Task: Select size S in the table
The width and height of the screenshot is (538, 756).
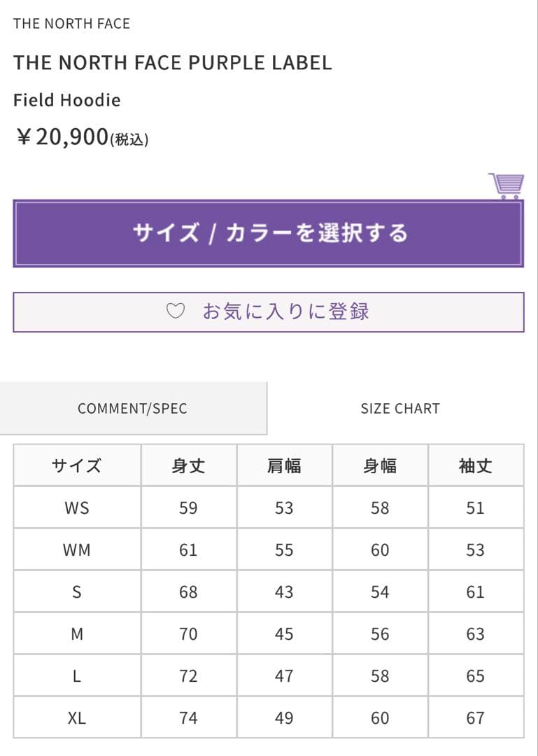Action: [76, 591]
